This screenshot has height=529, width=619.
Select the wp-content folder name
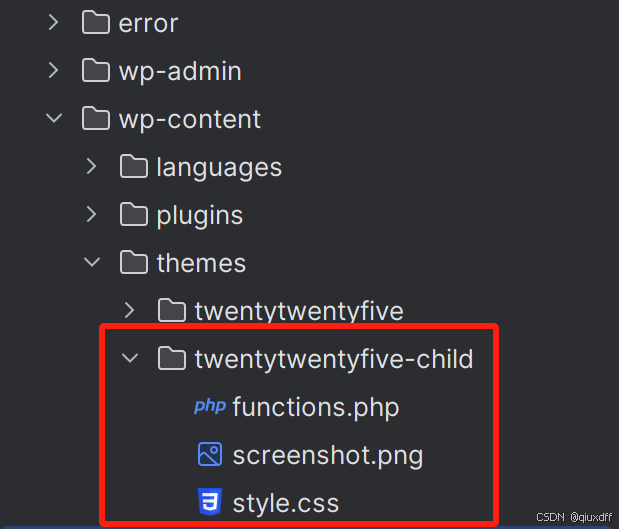point(190,120)
